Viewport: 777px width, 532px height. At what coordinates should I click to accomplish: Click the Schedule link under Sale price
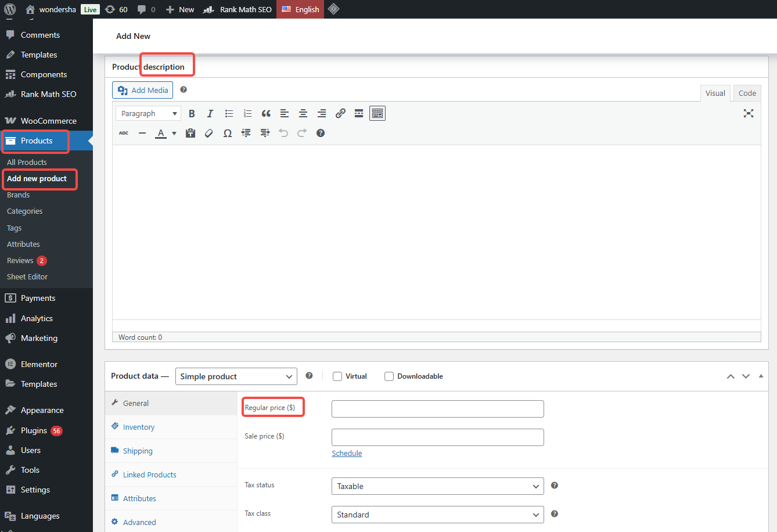pos(347,453)
